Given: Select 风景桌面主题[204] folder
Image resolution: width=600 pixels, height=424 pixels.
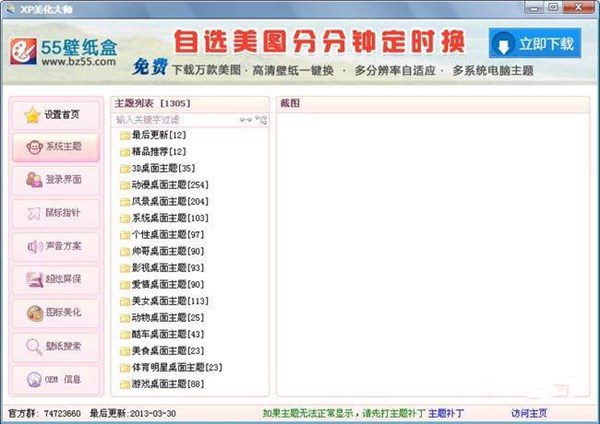Looking at the screenshot, I should [164, 202].
